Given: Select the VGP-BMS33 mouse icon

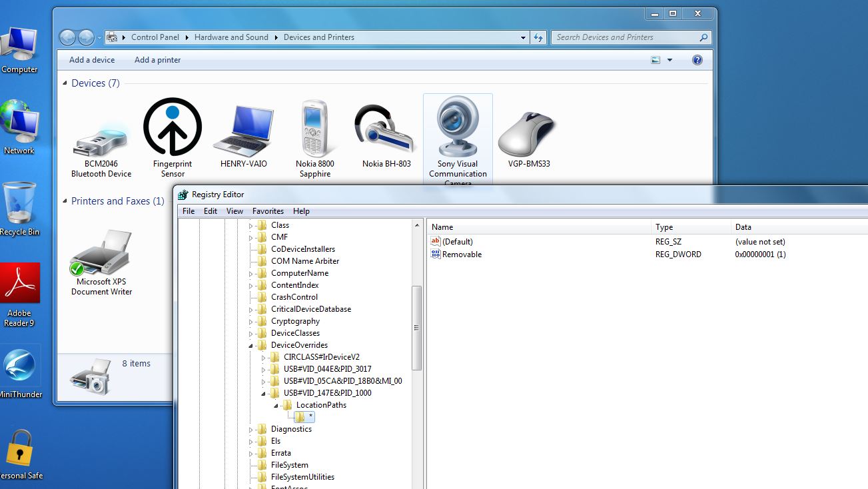Looking at the screenshot, I should (x=527, y=133).
